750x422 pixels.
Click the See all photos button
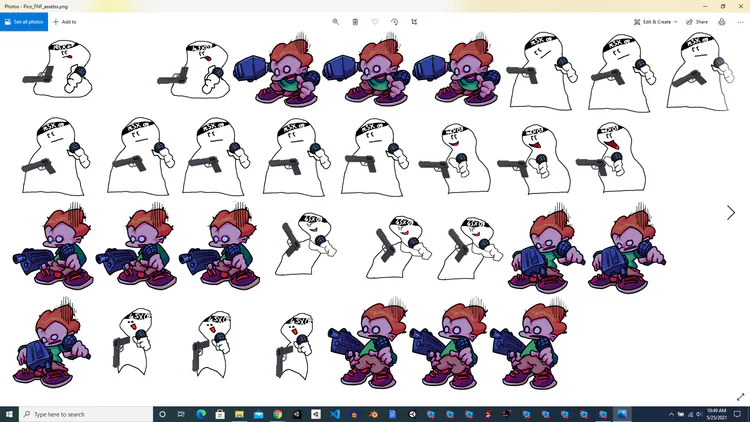24,22
